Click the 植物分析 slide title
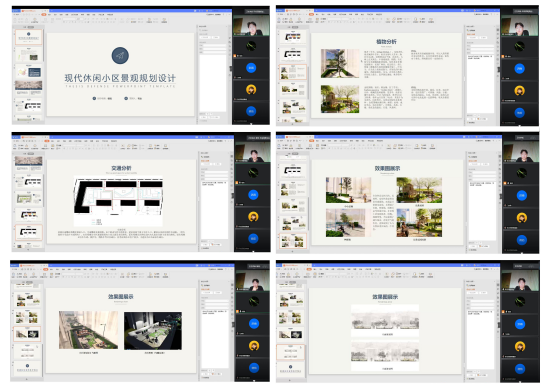The image size is (553, 391). coord(386,42)
